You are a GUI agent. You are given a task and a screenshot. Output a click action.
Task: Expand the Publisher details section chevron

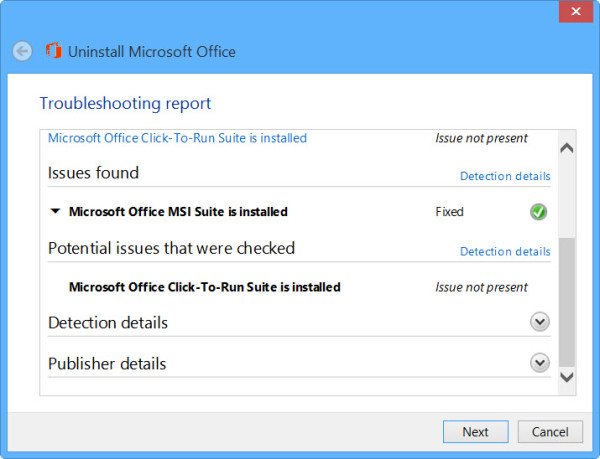coord(540,363)
